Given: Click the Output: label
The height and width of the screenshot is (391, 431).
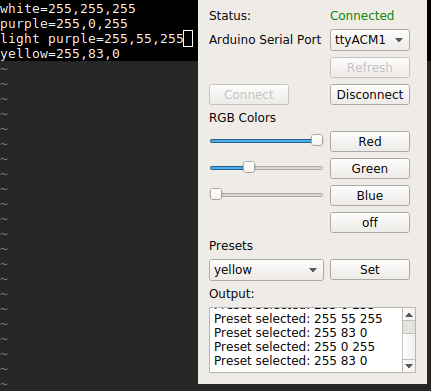Looking at the screenshot, I should click(231, 294).
